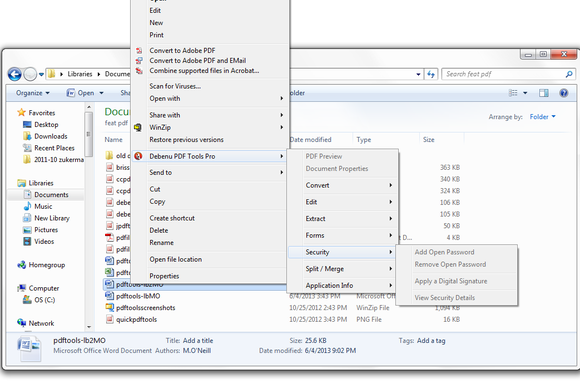Open the view options dropdown arrow

coord(525,93)
